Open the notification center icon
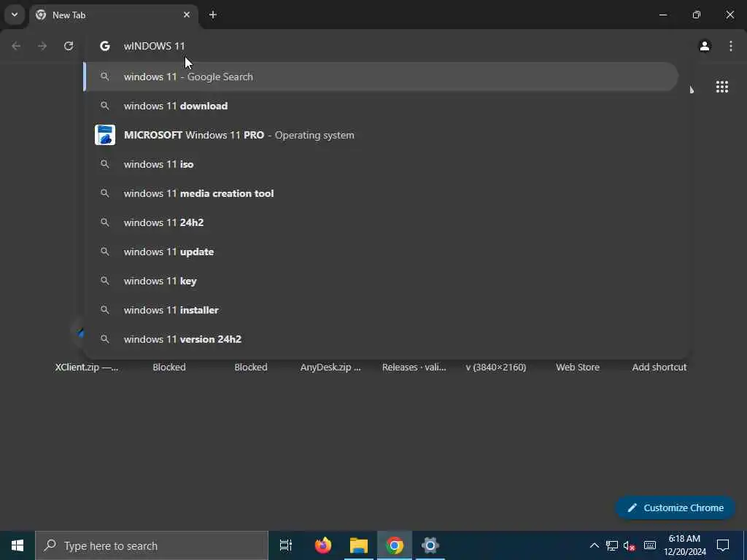Screen dimensions: 747x560 click(723, 545)
